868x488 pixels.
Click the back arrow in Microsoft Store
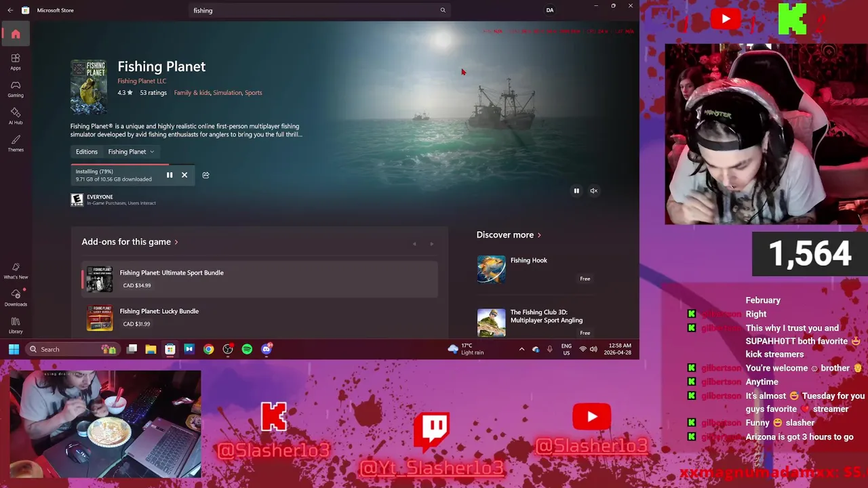10,10
